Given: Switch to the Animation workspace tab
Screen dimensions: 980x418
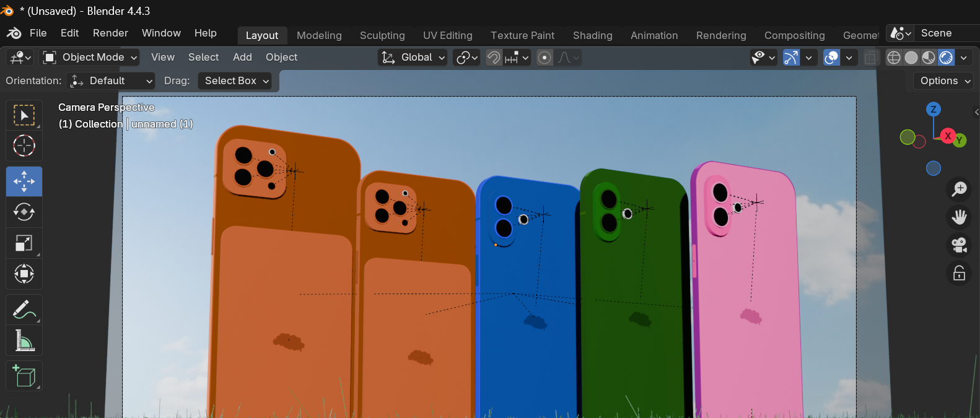Looking at the screenshot, I should tap(654, 35).
